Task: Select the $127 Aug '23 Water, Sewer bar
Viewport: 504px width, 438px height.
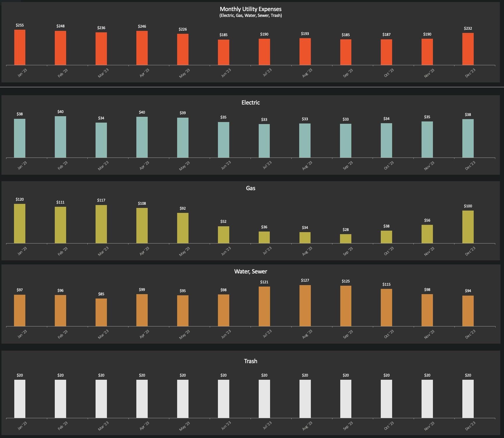Action: click(x=305, y=305)
